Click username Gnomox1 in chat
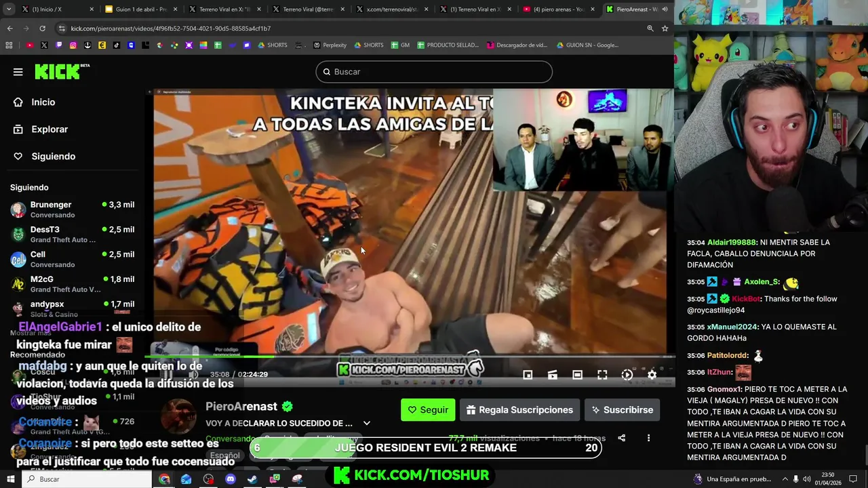Screen dimensions: 868x488 pos(724,390)
